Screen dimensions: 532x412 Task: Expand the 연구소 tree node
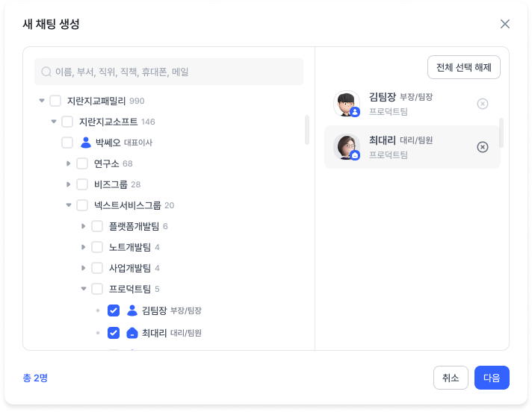click(x=69, y=163)
